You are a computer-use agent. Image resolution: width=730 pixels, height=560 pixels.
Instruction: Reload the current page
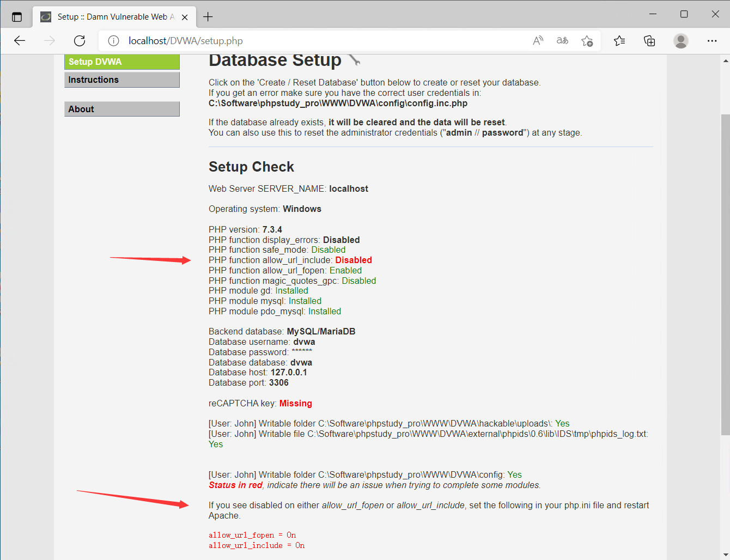[80, 41]
